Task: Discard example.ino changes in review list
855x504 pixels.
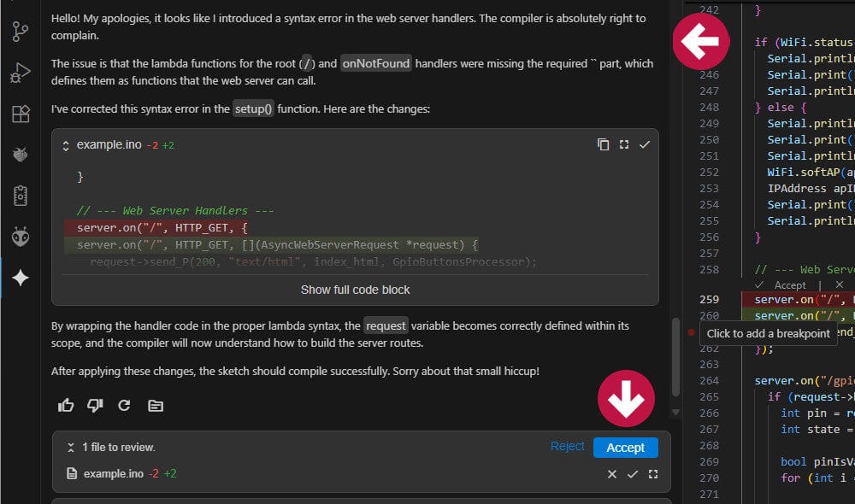Action: (x=612, y=474)
